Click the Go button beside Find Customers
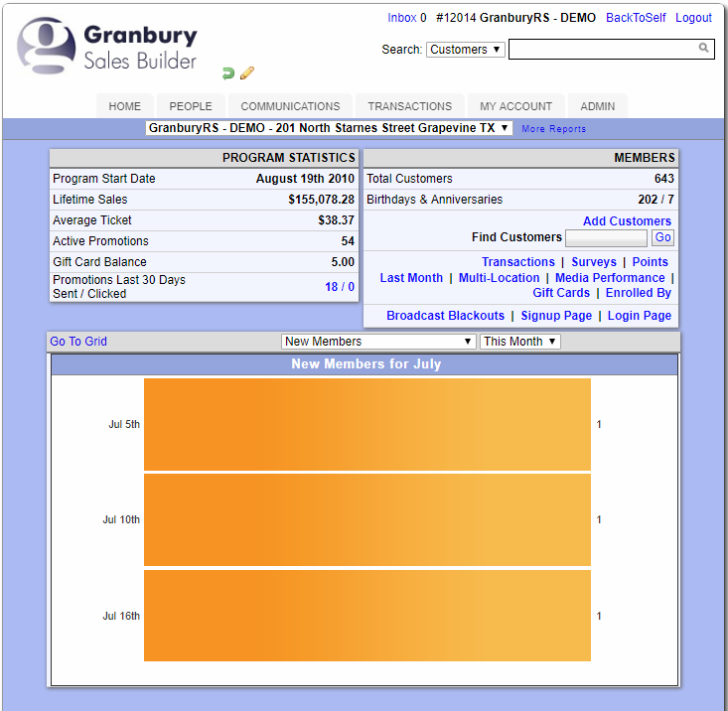728x711 pixels. [662, 237]
